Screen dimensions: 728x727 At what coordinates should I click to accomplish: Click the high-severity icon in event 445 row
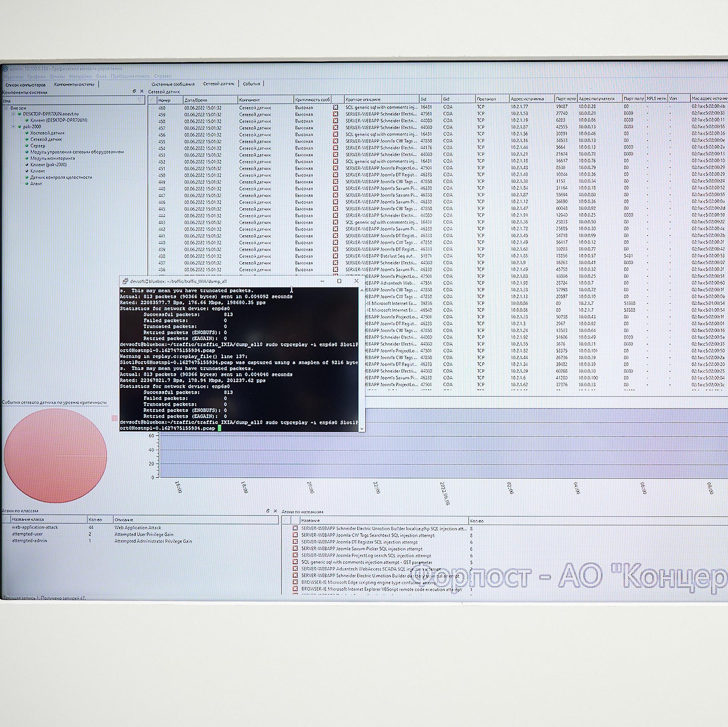click(335, 209)
